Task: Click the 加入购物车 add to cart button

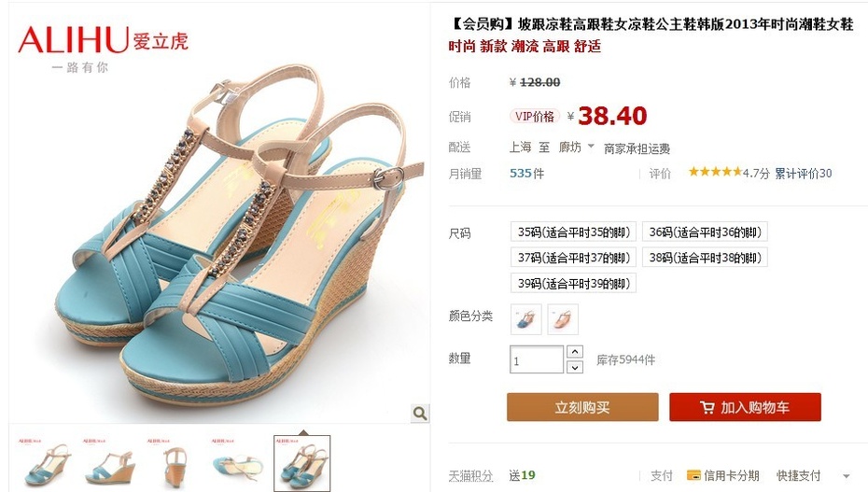Action: 745,407
